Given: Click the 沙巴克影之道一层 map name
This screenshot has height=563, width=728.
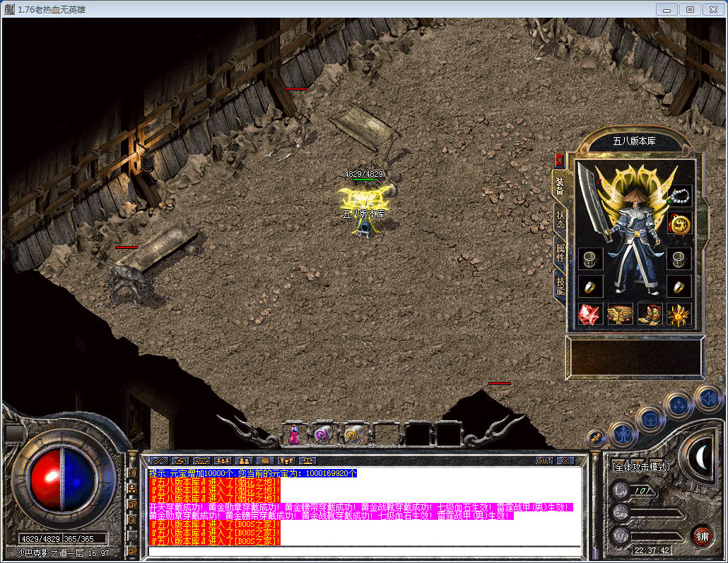Looking at the screenshot, I should (x=50, y=553).
